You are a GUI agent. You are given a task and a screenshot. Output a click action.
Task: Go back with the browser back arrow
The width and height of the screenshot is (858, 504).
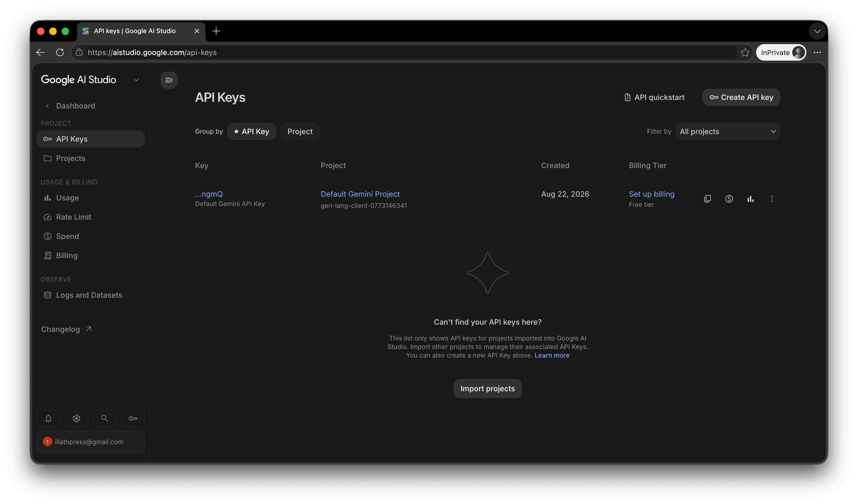tap(41, 52)
